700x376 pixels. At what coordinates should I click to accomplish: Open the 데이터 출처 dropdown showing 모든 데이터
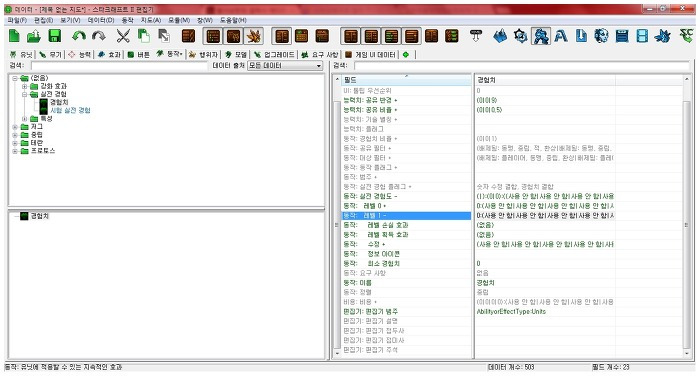click(x=285, y=66)
